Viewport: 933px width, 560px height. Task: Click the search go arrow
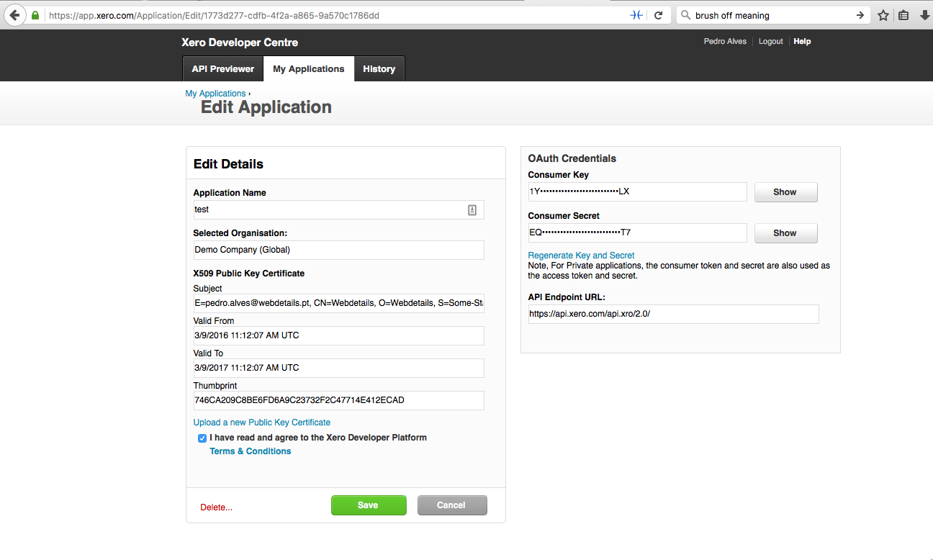[x=860, y=15]
